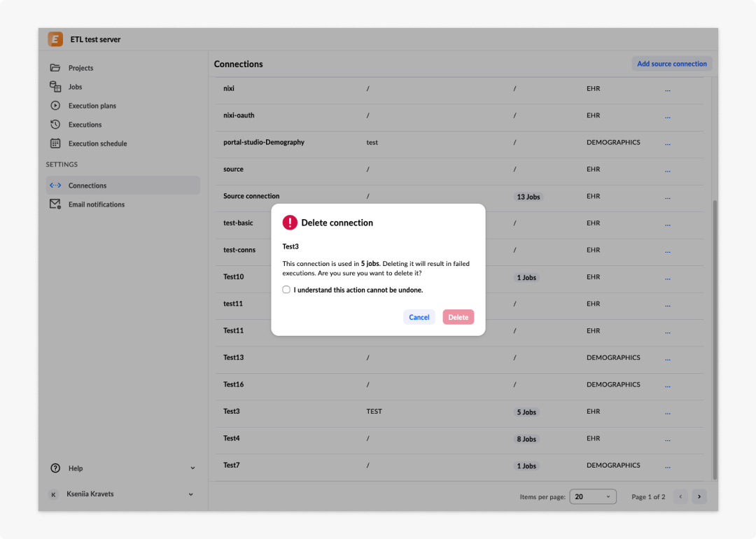Click the 5 Jobs badge on Test3 row

(526, 412)
